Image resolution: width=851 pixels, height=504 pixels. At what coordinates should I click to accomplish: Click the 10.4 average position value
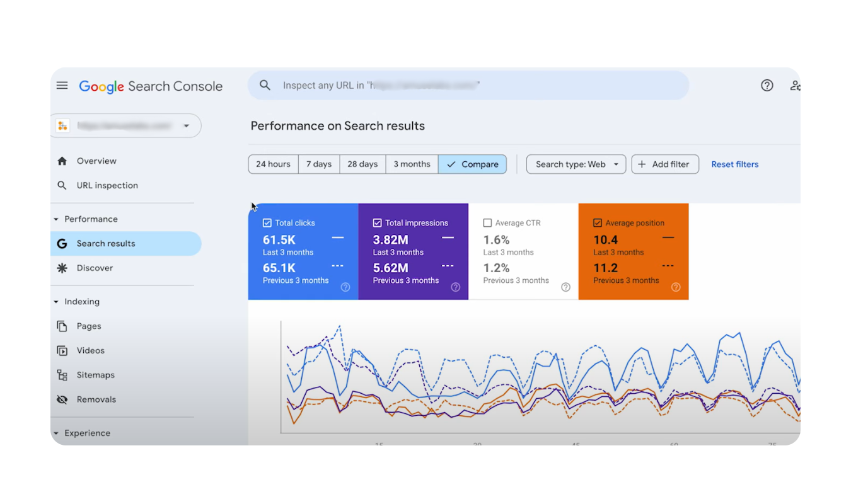tap(605, 240)
